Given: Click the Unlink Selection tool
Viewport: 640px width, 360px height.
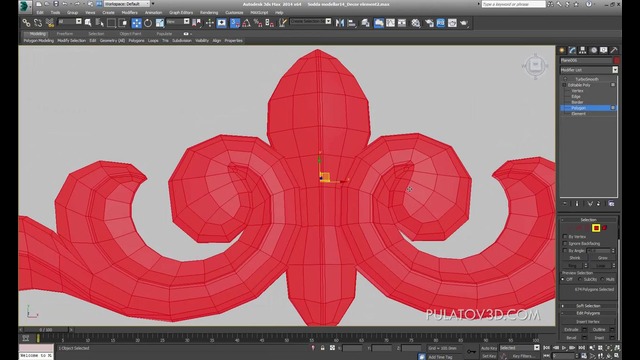Looking at the screenshot, I should pyautogui.click(x=38, y=23).
